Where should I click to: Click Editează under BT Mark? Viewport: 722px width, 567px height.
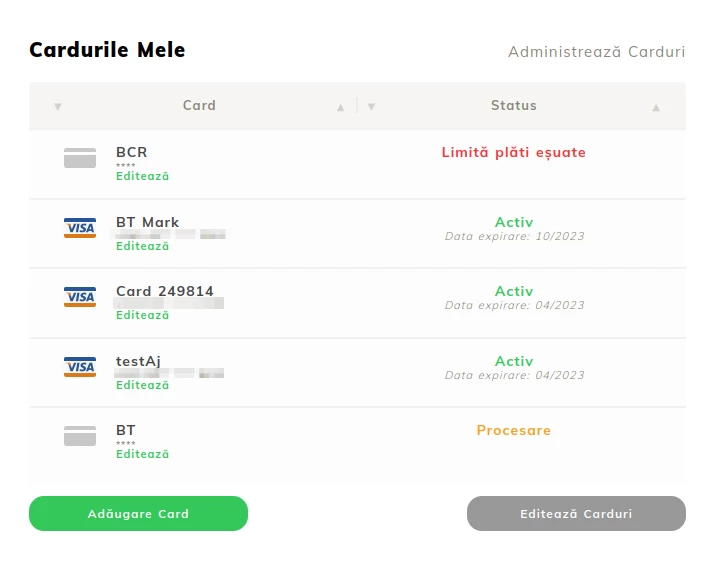[142, 246]
